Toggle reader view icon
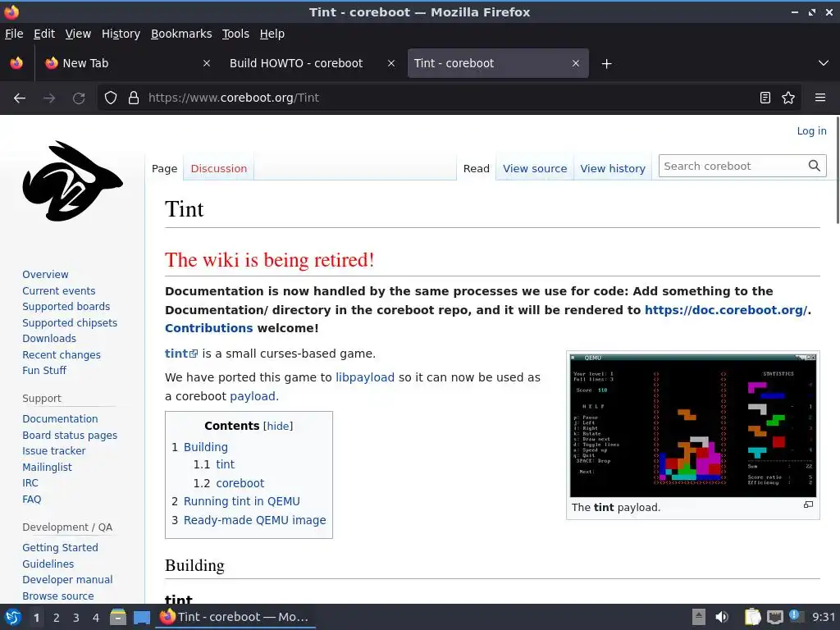840x630 pixels. coord(765,98)
